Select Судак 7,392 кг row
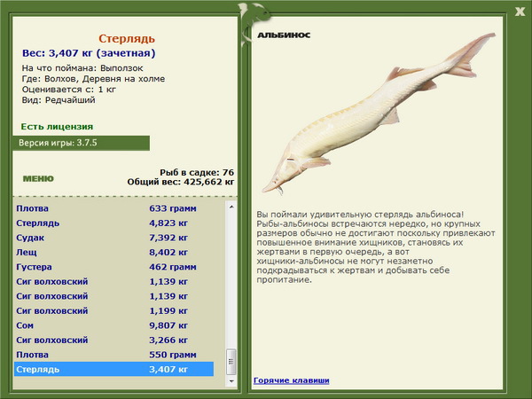 114,238
